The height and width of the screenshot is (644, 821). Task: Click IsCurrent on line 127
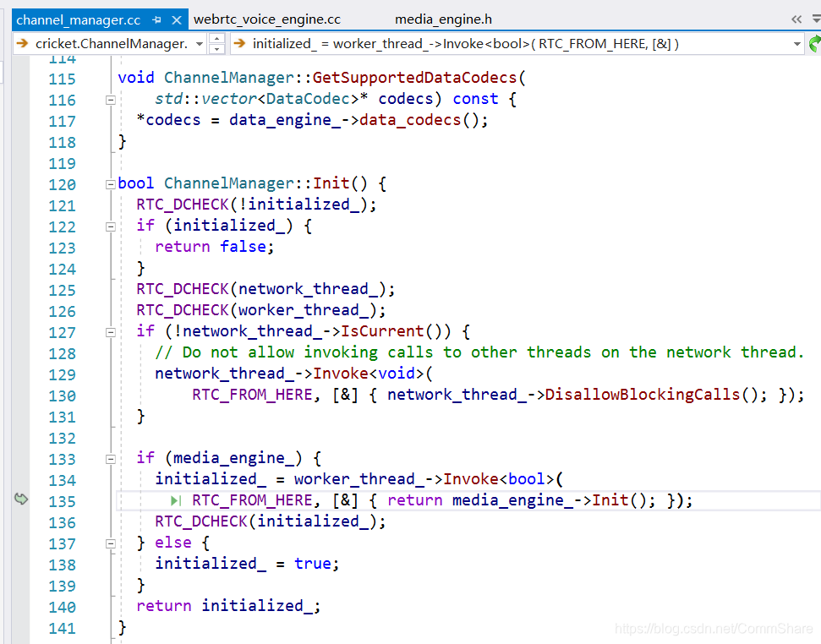pos(382,331)
